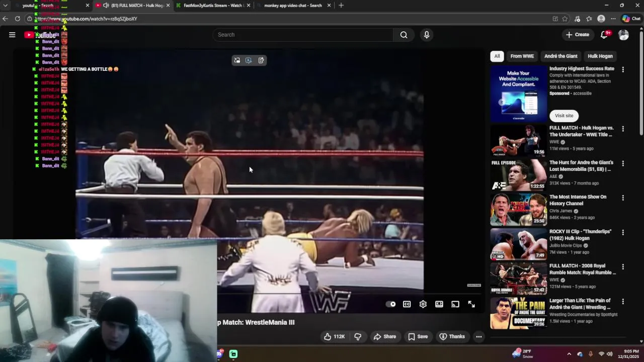644x362 pixels.
Task: Switch the player to theater mode
Action: 439,304
